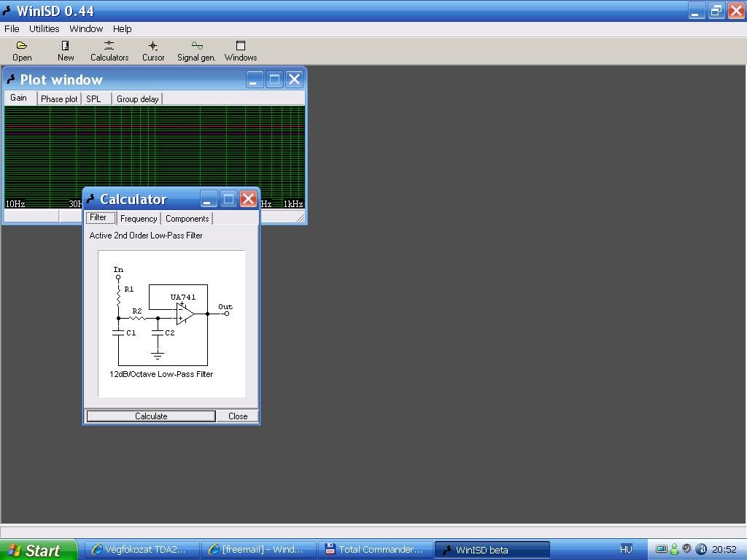Open the Calculators tool
This screenshot has width=747, height=560.
109,51
